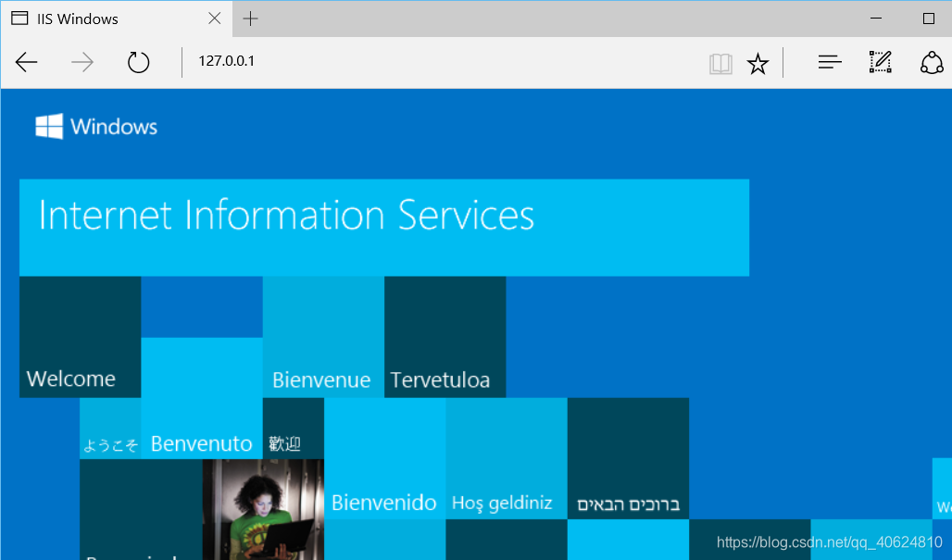952x560 pixels.
Task: Select the IIS Windows tab
Action: (x=117, y=19)
